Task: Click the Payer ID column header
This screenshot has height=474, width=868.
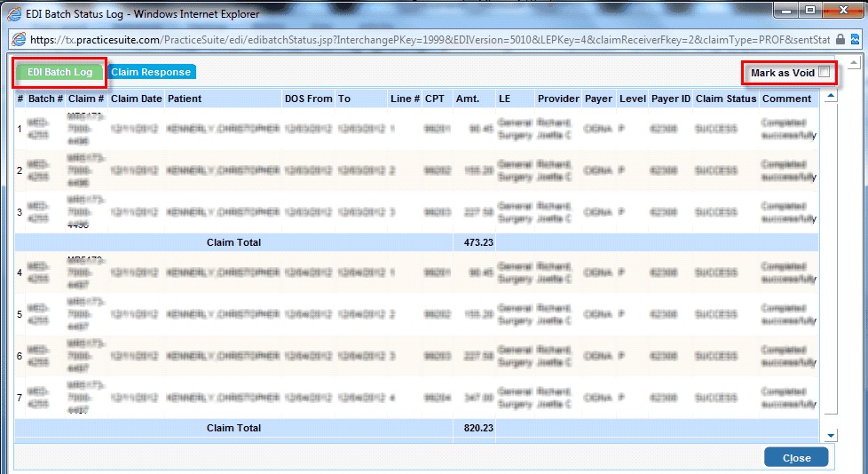Action: 670,99
